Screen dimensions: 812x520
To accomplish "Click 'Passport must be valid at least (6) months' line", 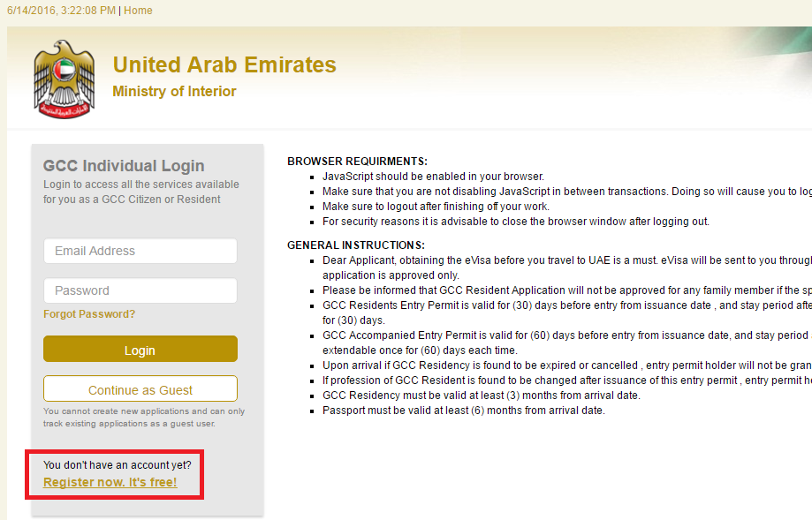I will pos(464,411).
